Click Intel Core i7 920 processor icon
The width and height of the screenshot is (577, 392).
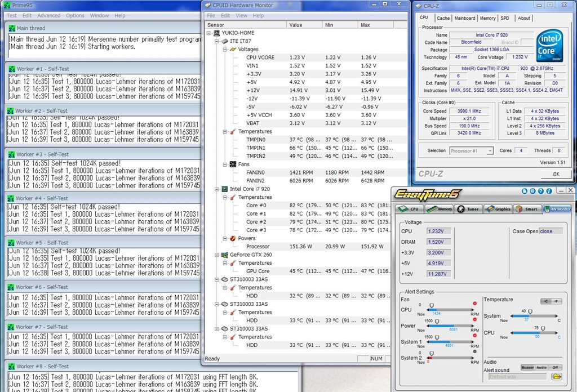tap(225, 189)
